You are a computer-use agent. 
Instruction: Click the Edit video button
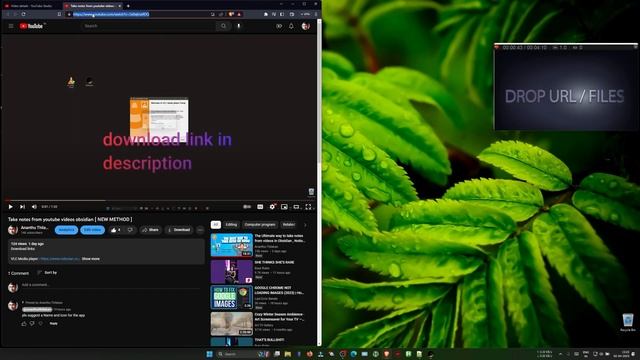[93, 230]
